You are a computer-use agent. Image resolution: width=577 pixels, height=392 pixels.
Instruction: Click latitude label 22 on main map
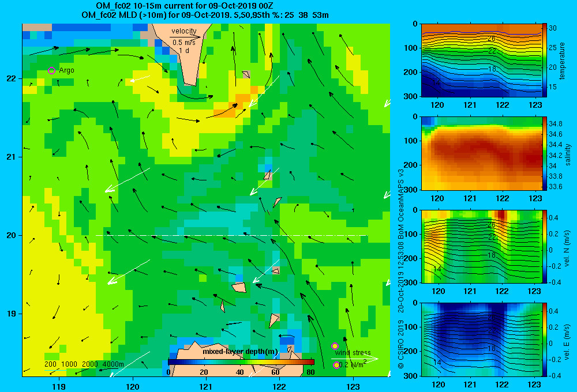[11, 78]
